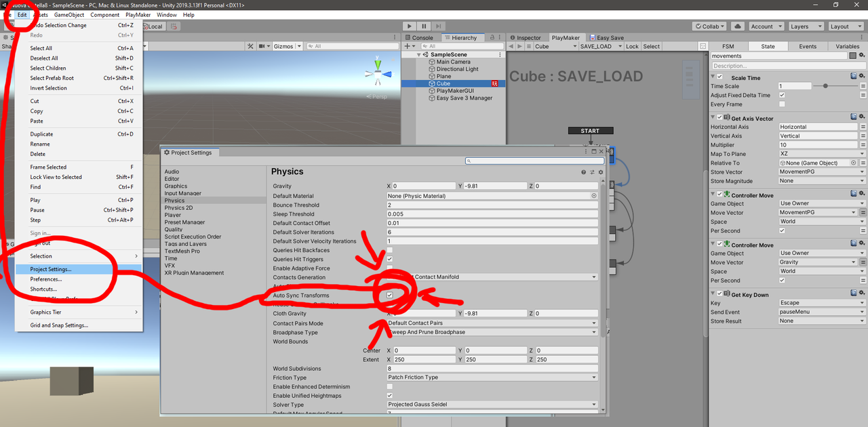Click the Lock button in PlayMaker toolbar
This screenshot has height=427, width=868.
(632, 47)
